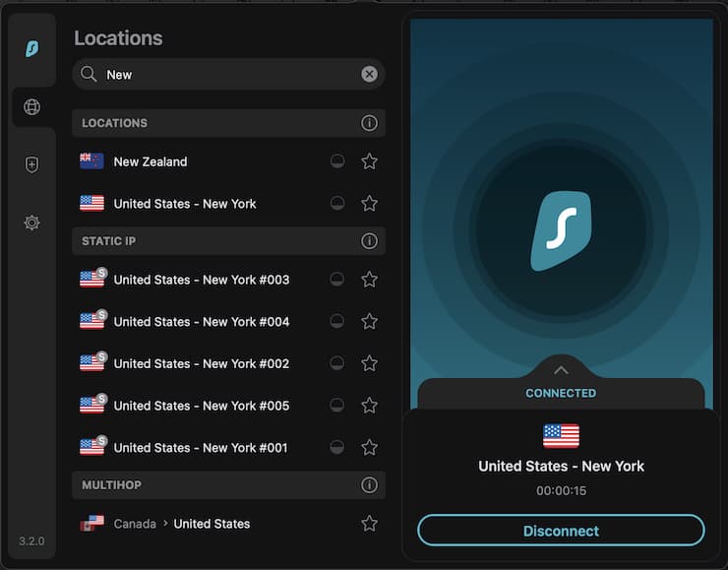Select United States - New York in Locations list
The height and width of the screenshot is (570, 728).
pyautogui.click(x=228, y=204)
